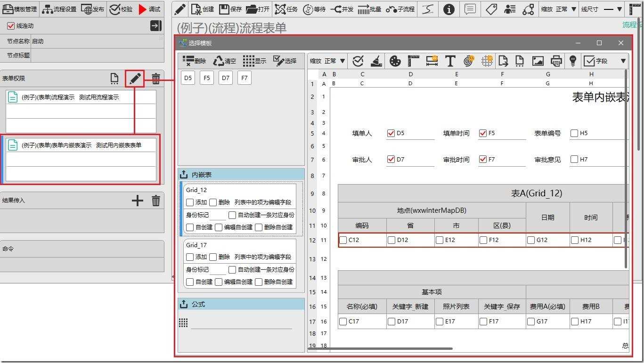
Task: Uncheck the F5 checkbox beside 填单时间
Action: tap(482, 133)
